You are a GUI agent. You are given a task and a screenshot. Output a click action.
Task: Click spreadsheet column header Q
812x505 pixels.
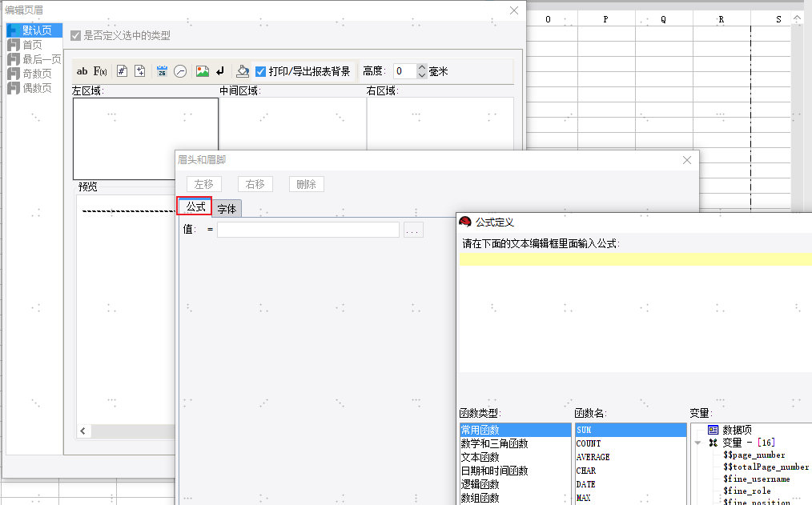pos(664,20)
